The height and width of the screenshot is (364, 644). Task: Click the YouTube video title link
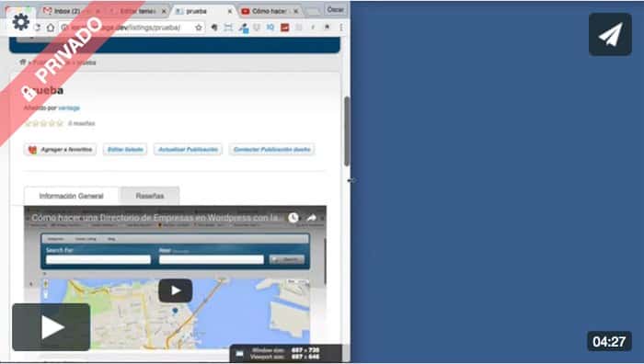point(155,218)
